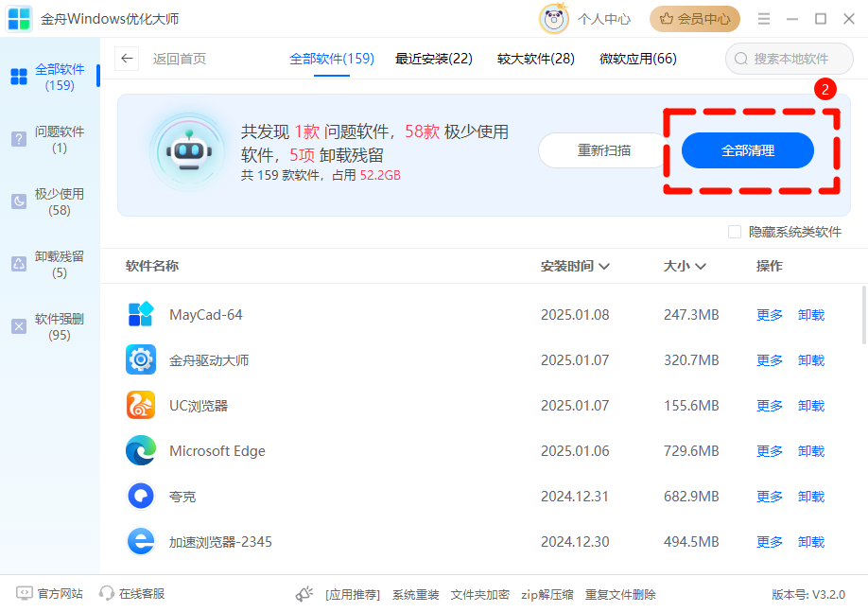The height and width of the screenshot is (612, 868).
Task: Click the 729.6MB size cell
Action: point(691,451)
